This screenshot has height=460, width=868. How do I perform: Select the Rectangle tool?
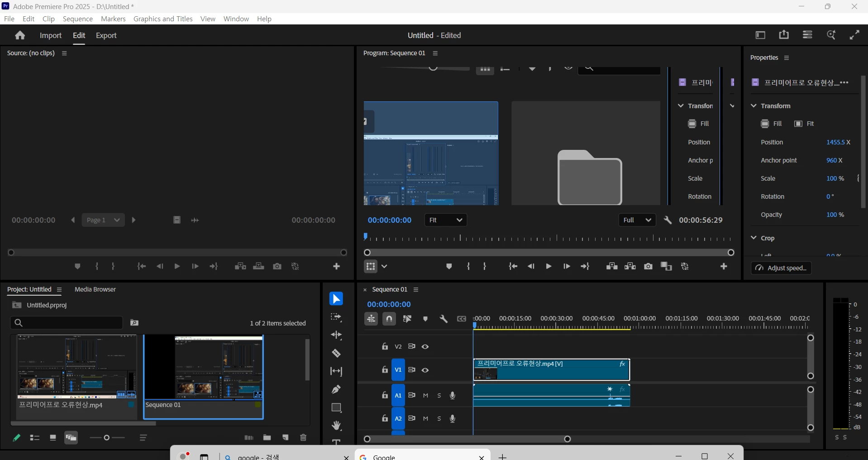pos(336,407)
